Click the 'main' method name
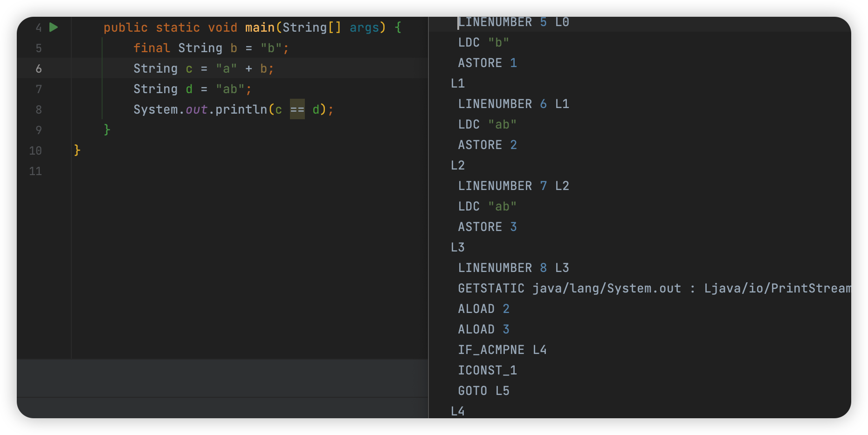 260,27
